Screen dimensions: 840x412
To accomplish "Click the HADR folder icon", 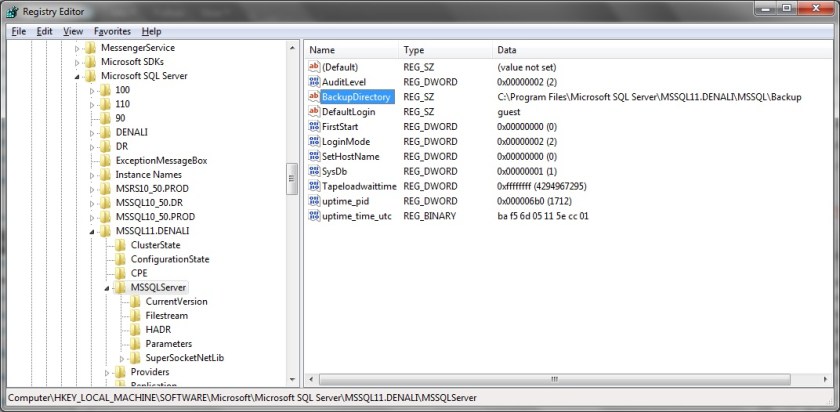I will 136,330.
